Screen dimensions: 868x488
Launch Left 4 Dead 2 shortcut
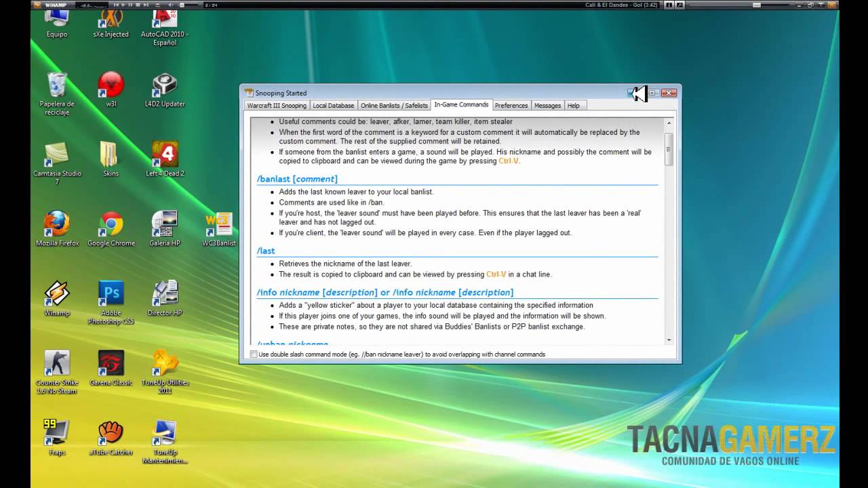[164, 159]
